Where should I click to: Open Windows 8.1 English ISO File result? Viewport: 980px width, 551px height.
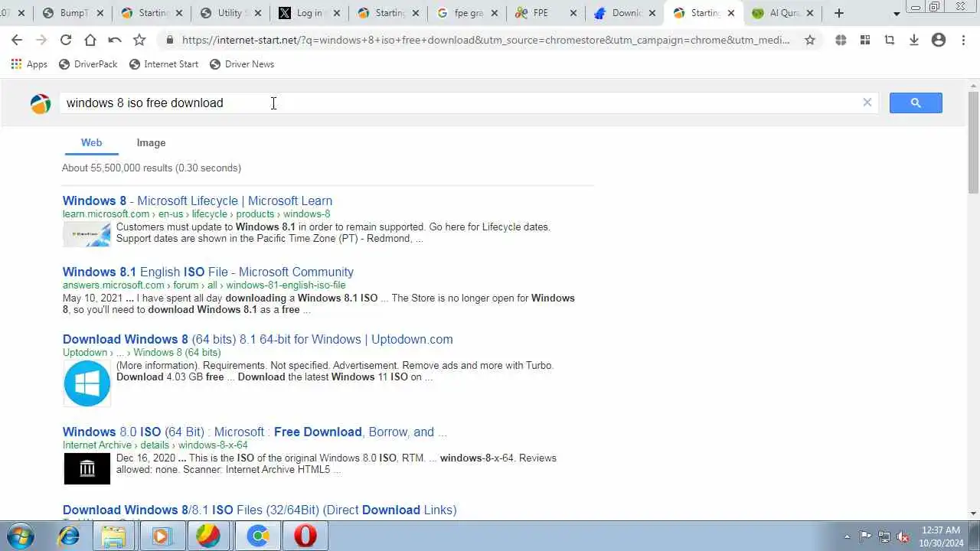pos(208,272)
